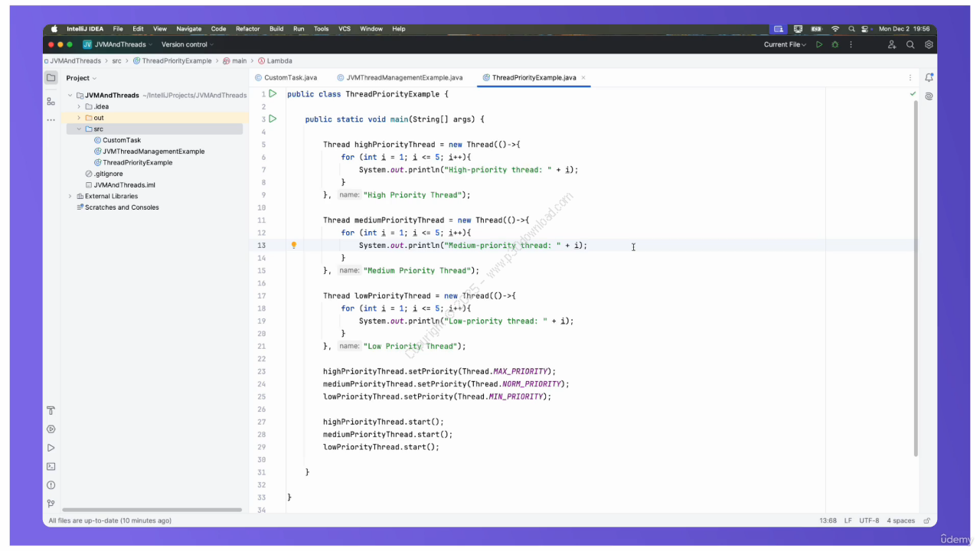The height and width of the screenshot is (551, 980).
Task: Open the Current File run configuration dropdown
Action: point(785,44)
